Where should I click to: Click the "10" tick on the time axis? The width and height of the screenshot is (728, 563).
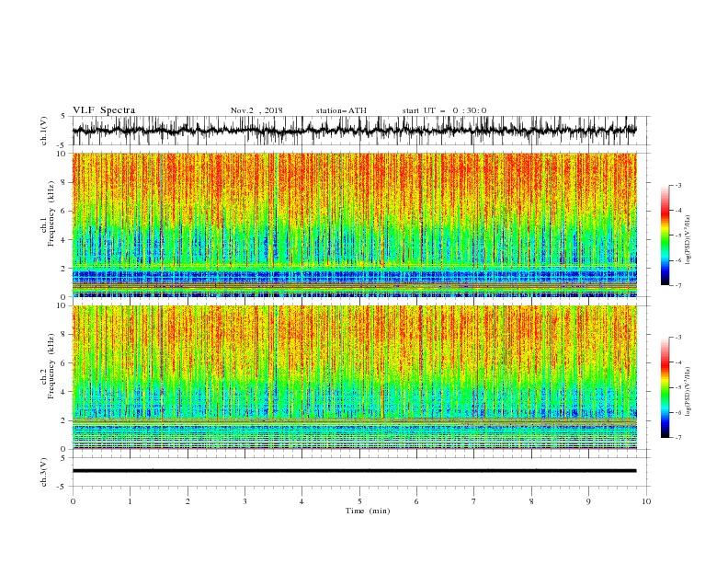[x=646, y=501]
